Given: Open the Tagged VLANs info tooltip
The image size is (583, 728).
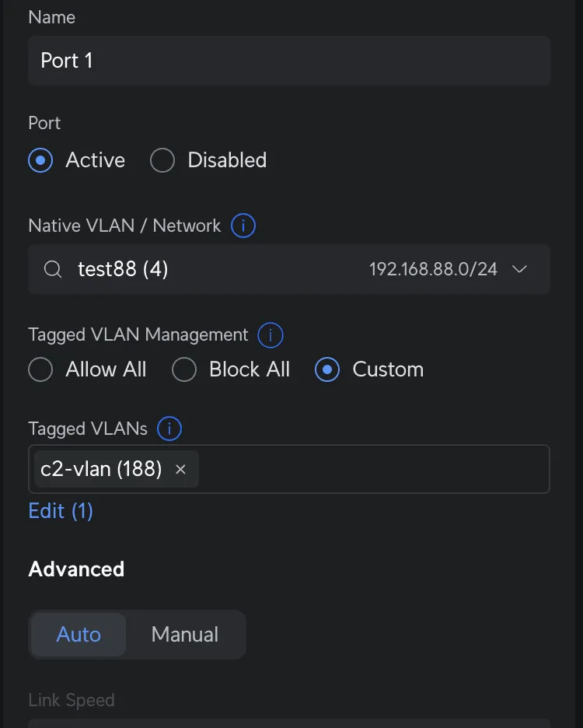Looking at the screenshot, I should coord(168,429).
